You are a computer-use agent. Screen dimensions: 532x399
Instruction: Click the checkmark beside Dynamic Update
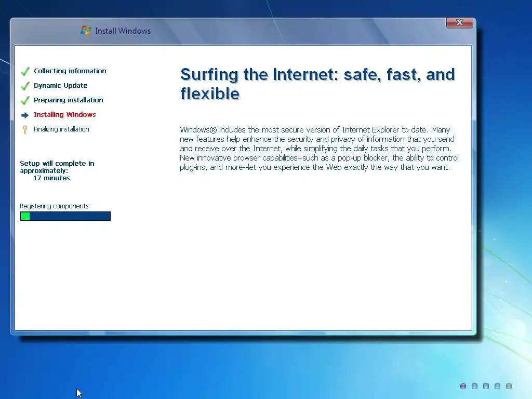(x=25, y=86)
